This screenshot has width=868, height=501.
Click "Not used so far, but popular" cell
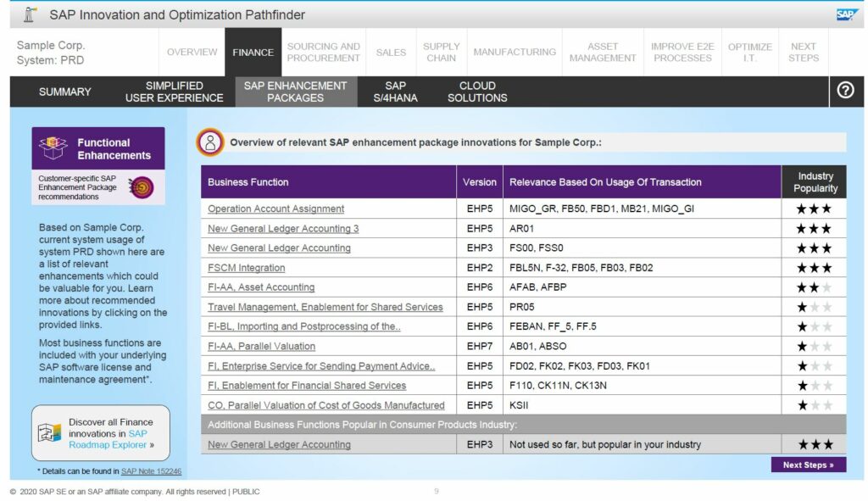tap(643, 444)
